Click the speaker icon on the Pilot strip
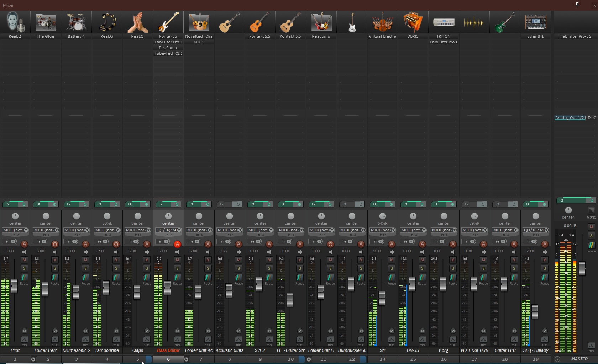598x364 pixels. [24, 252]
